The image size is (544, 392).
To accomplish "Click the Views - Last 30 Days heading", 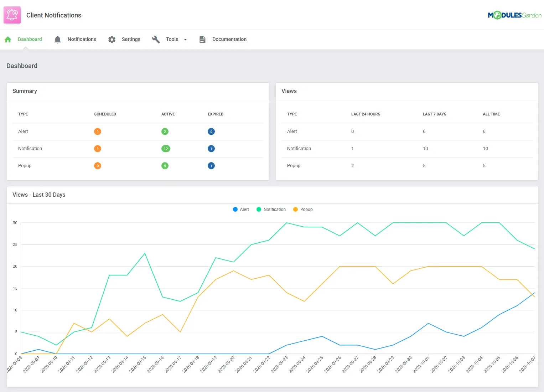I will click(x=39, y=195).
